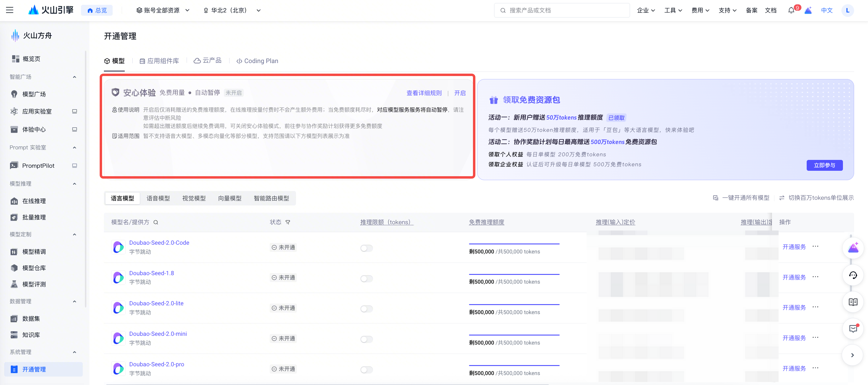Open the documentation book floating icon
The height and width of the screenshot is (385, 868).
tap(853, 302)
